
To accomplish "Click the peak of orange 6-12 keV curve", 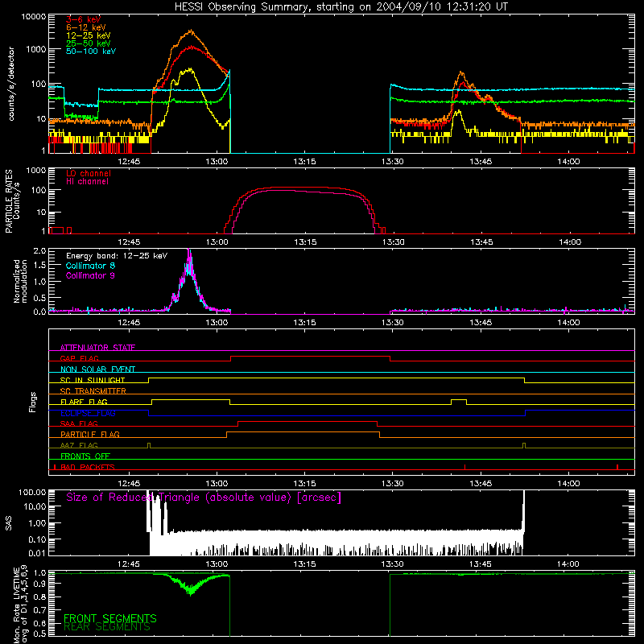I will pyautogui.click(x=191, y=31).
